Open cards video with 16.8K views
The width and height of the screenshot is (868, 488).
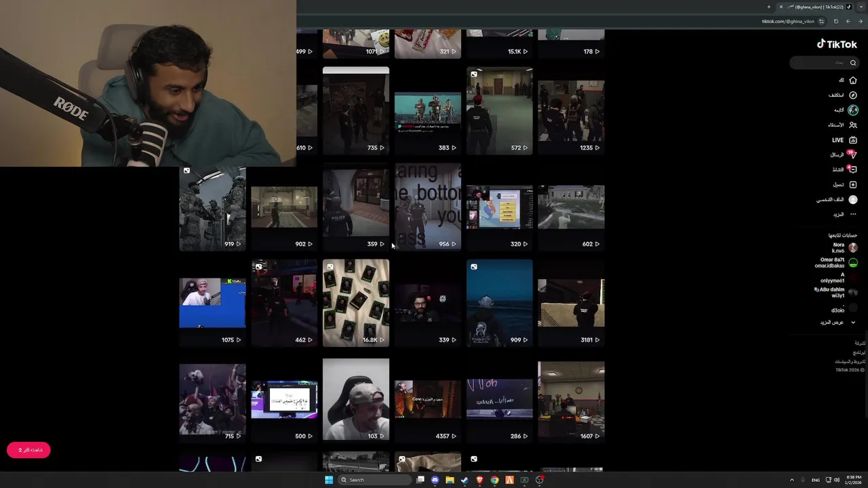356,303
